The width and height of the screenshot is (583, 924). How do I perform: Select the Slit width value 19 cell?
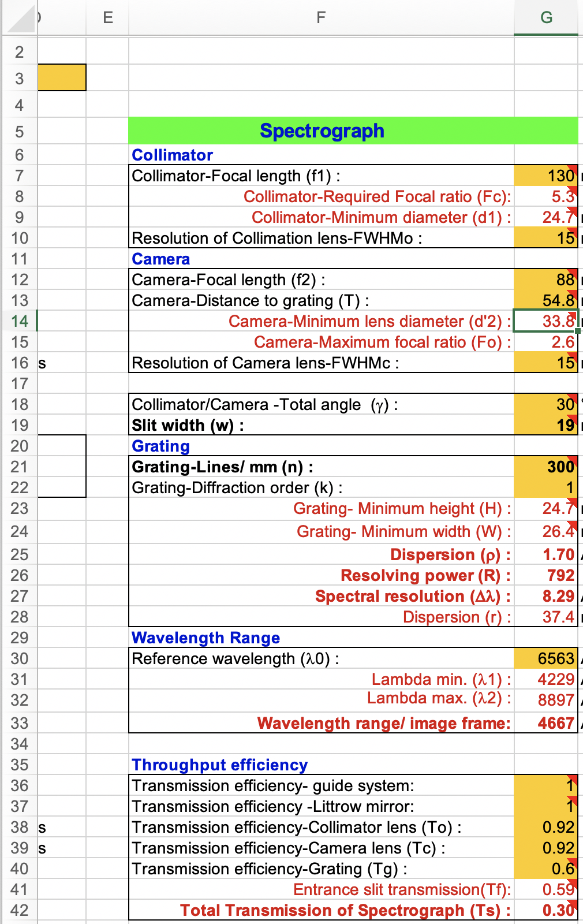(545, 425)
